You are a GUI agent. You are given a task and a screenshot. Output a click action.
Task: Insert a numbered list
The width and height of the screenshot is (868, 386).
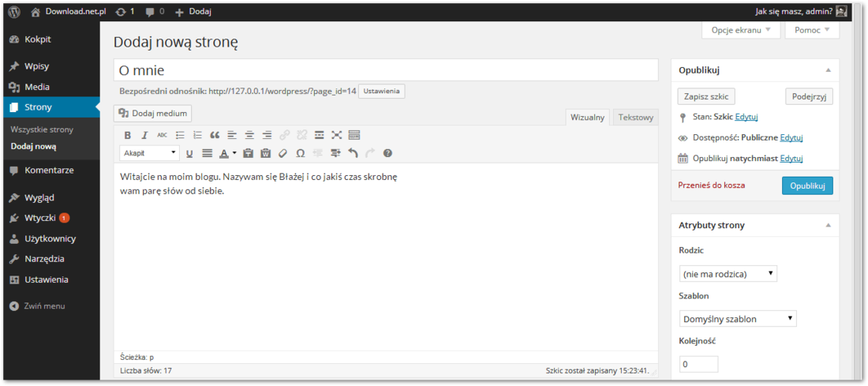coord(197,135)
